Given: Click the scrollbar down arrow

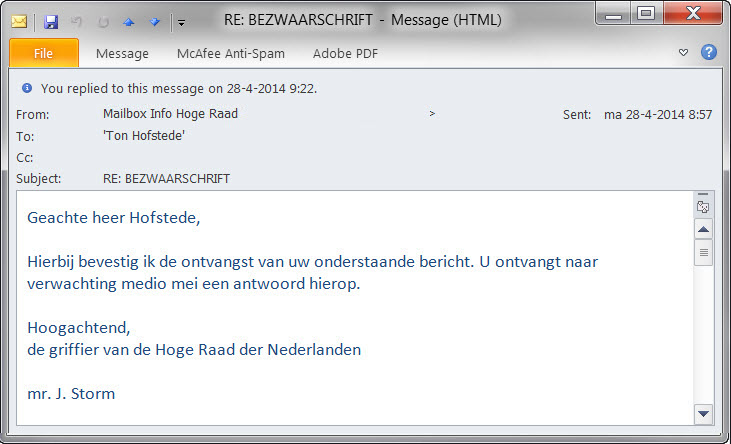Looking at the screenshot, I should 703,414.
